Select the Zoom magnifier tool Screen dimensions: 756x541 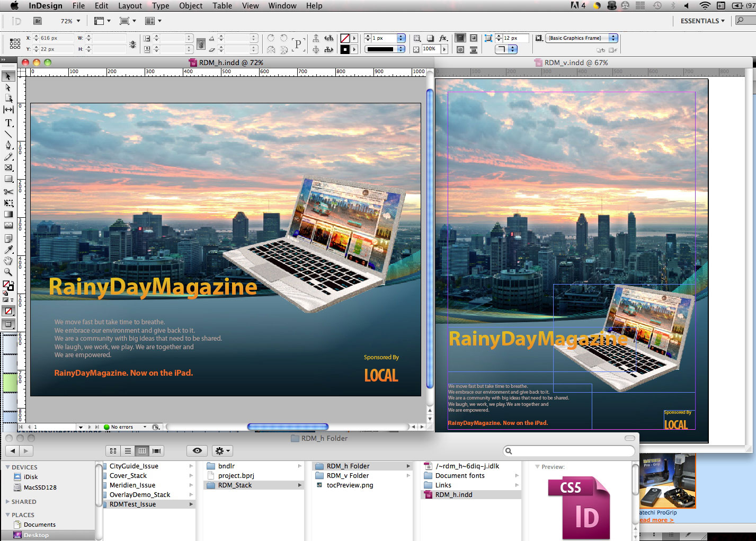point(8,272)
